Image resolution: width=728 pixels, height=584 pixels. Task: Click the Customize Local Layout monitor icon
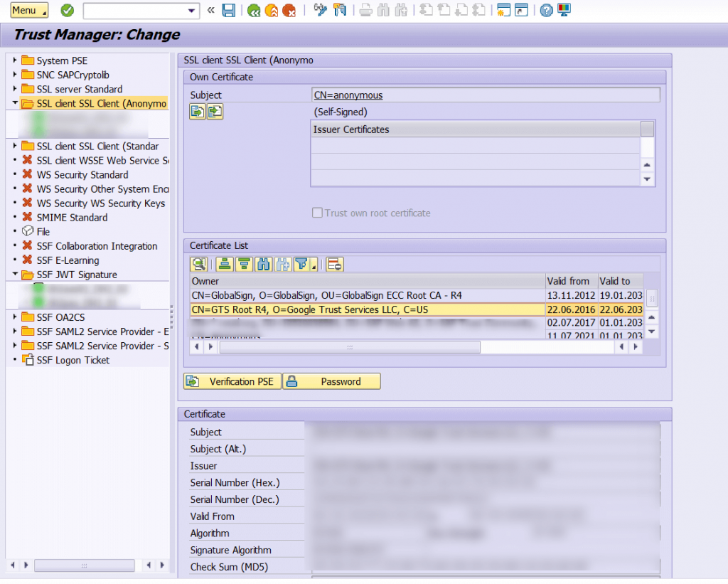[564, 10]
